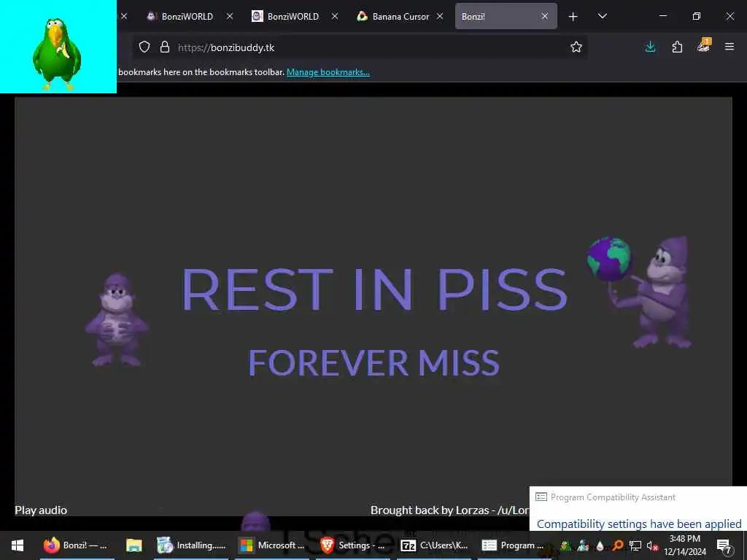This screenshot has height=560, width=747.
Task: Click the water drop tray icon
Action: click(x=600, y=545)
